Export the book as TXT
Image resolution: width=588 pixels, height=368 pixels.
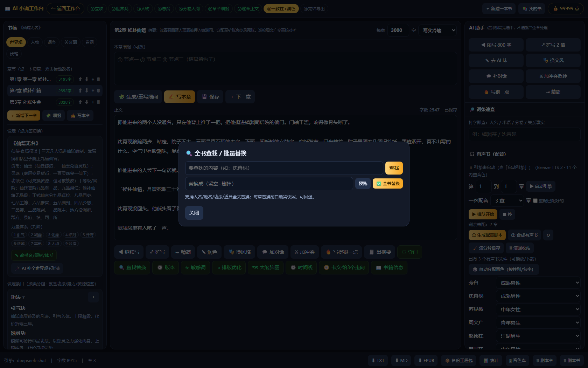pos(378,360)
